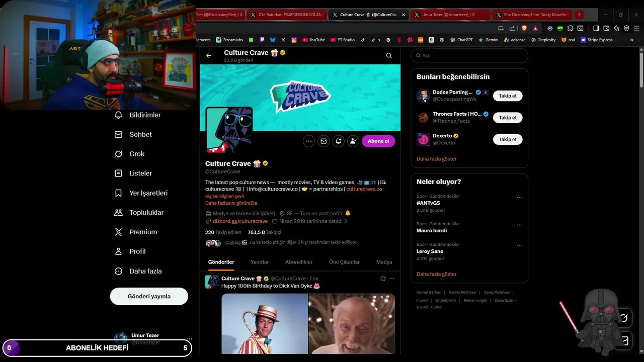This screenshot has height=362, width=644.
Task: Open the YouTube bookmark
Action: 313,40
